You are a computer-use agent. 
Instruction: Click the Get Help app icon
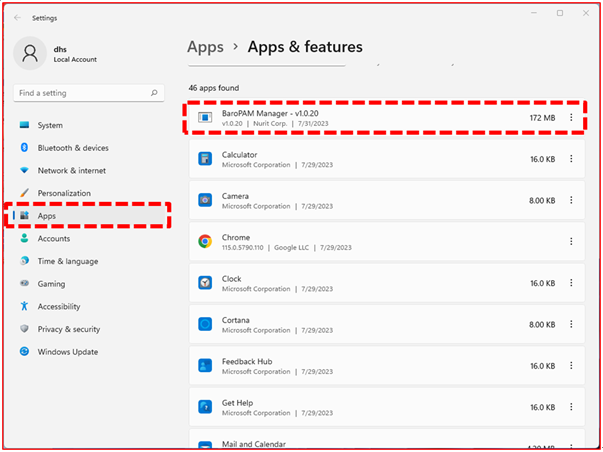point(205,407)
